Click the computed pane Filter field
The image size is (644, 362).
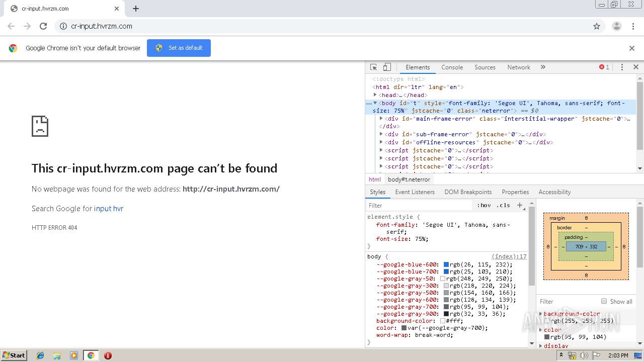pyautogui.click(x=568, y=301)
